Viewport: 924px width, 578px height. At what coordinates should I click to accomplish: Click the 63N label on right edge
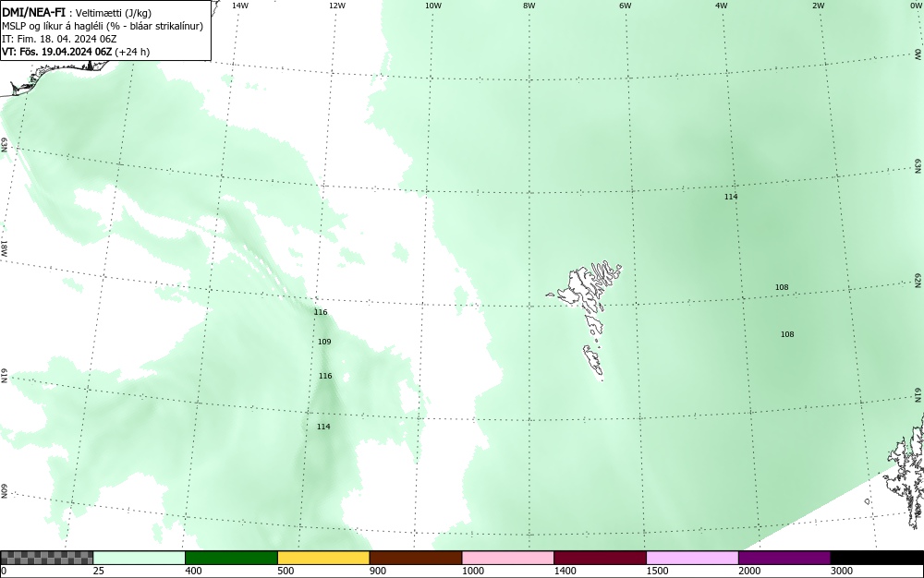[x=918, y=167]
